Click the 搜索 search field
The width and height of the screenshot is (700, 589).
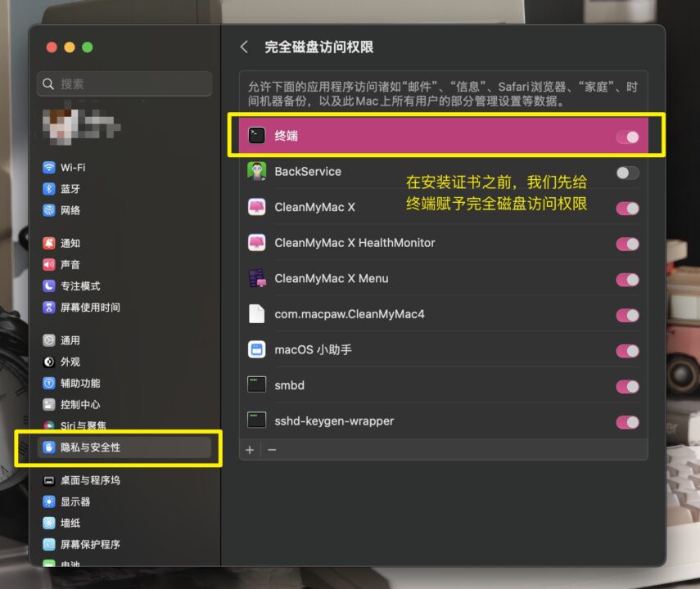(x=123, y=83)
